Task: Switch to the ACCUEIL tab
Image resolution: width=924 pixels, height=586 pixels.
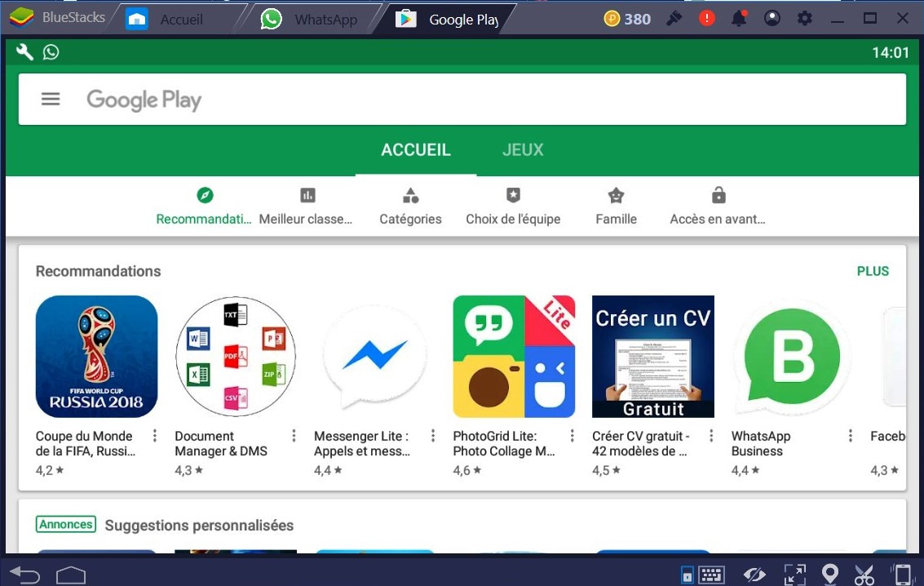Action: [416, 149]
